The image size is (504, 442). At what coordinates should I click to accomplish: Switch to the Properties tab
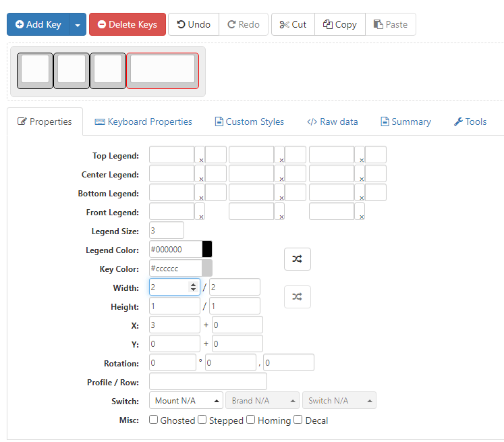pyautogui.click(x=45, y=121)
